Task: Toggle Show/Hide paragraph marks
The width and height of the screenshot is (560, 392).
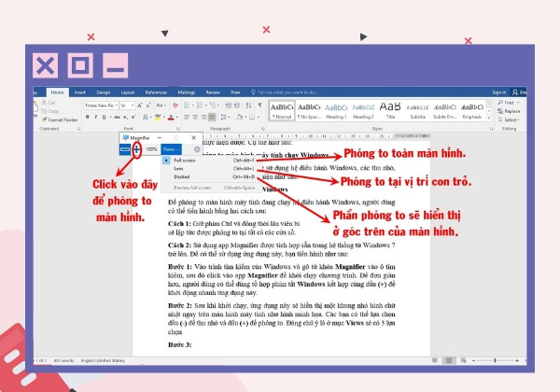Action: tap(260, 105)
